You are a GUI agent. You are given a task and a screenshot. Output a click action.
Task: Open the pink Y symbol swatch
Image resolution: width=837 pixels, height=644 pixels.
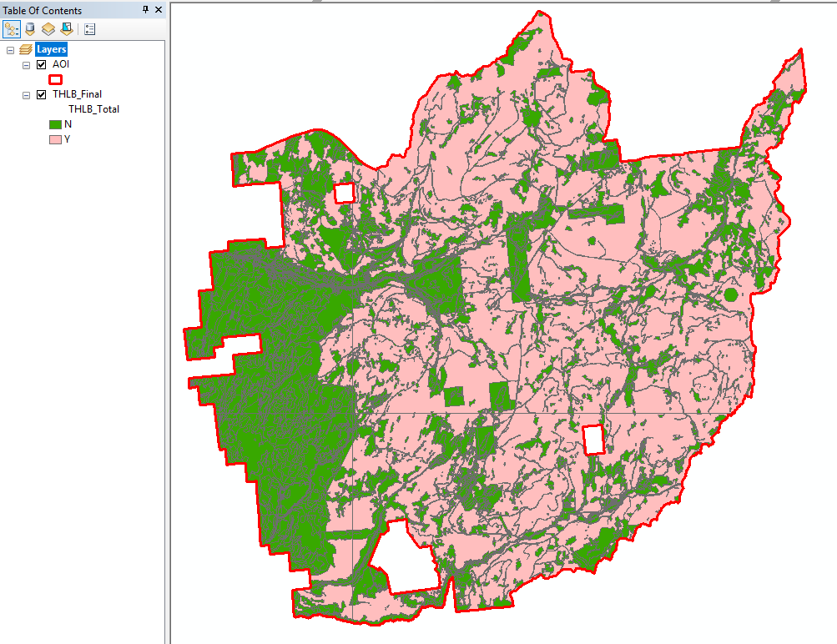[x=55, y=140]
